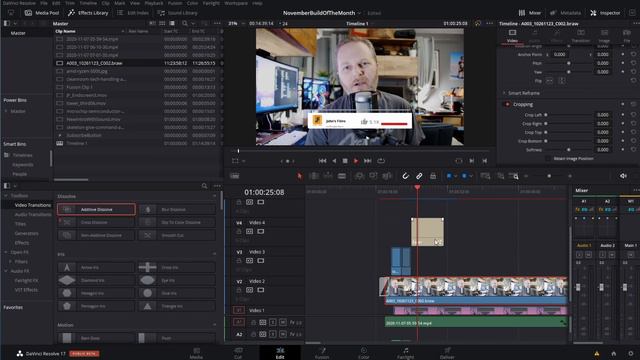640x360 pixels.
Task: Search the effects library magnifier icon
Action: (x=204, y=186)
